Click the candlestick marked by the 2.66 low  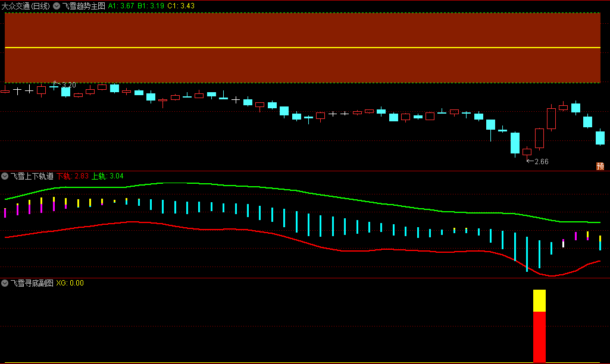click(x=527, y=152)
